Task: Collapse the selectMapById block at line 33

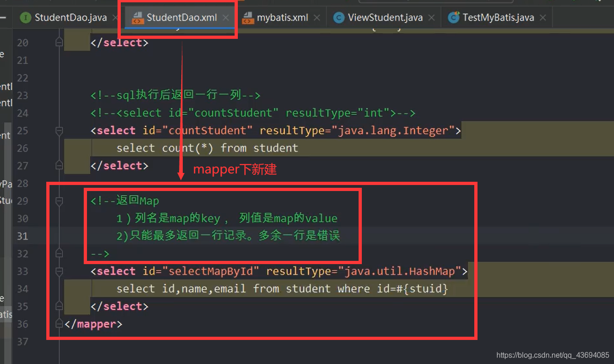Action: click(x=59, y=271)
